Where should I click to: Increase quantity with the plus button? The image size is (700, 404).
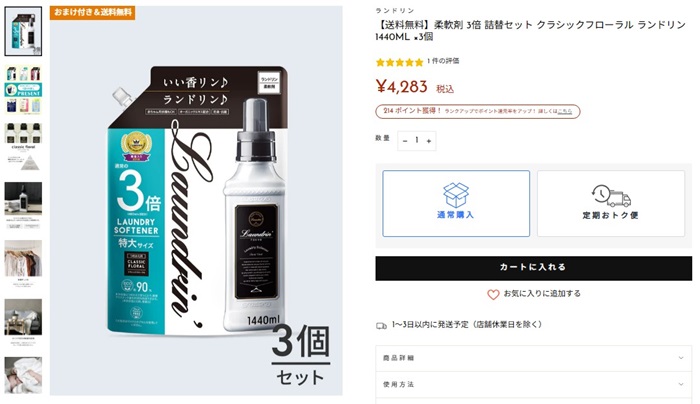click(429, 141)
